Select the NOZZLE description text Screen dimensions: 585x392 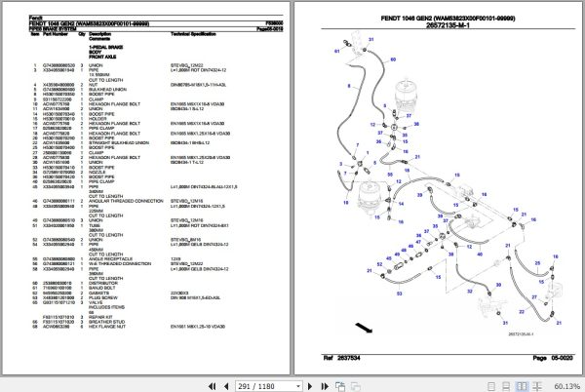pos(97,173)
